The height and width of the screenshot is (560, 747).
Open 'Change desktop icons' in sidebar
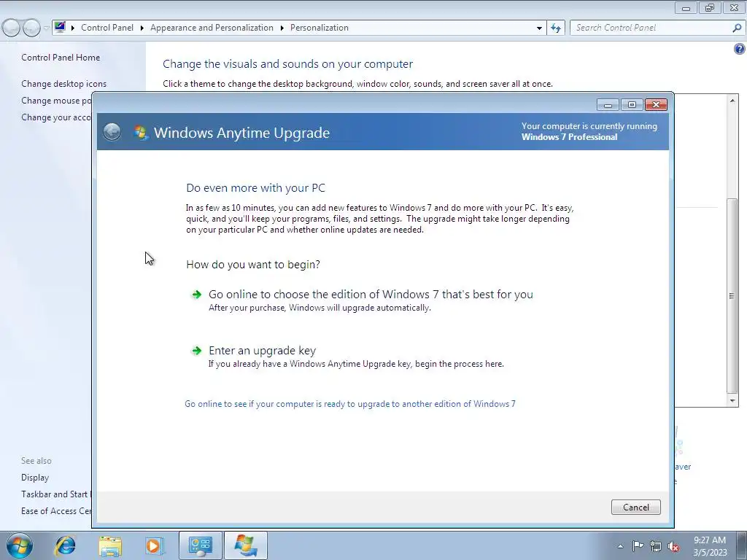(64, 84)
